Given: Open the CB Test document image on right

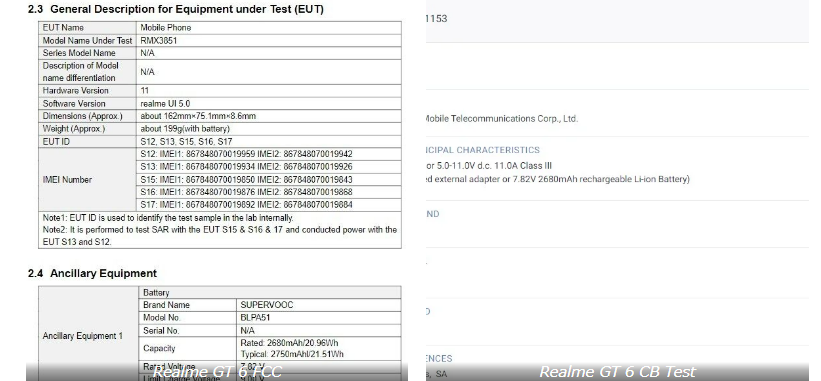Looking at the screenshot, I should [x=617, y=190].
